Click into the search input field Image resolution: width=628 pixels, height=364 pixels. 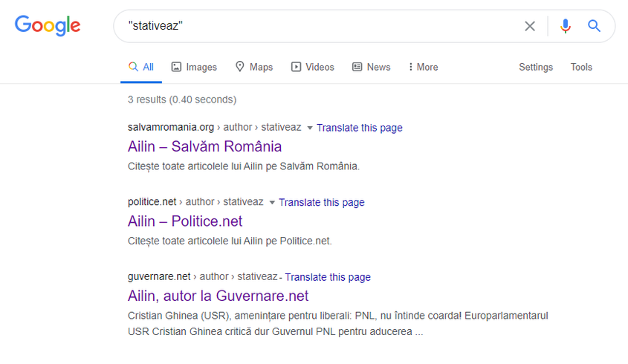tap(320, 26)
